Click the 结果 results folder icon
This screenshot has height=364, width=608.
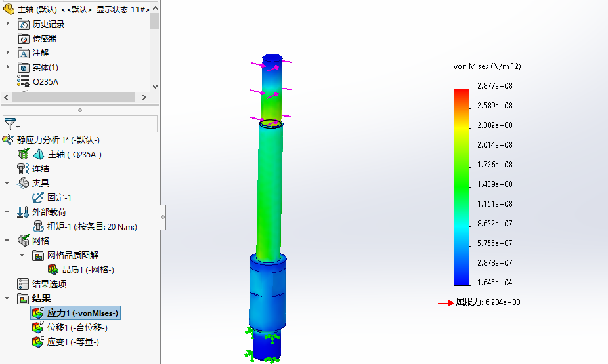point(23,298)
